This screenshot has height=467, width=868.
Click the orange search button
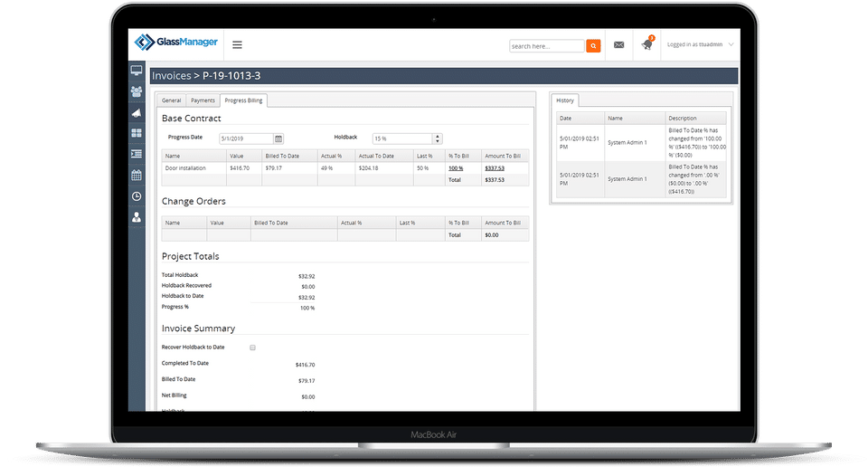point(593,46)
